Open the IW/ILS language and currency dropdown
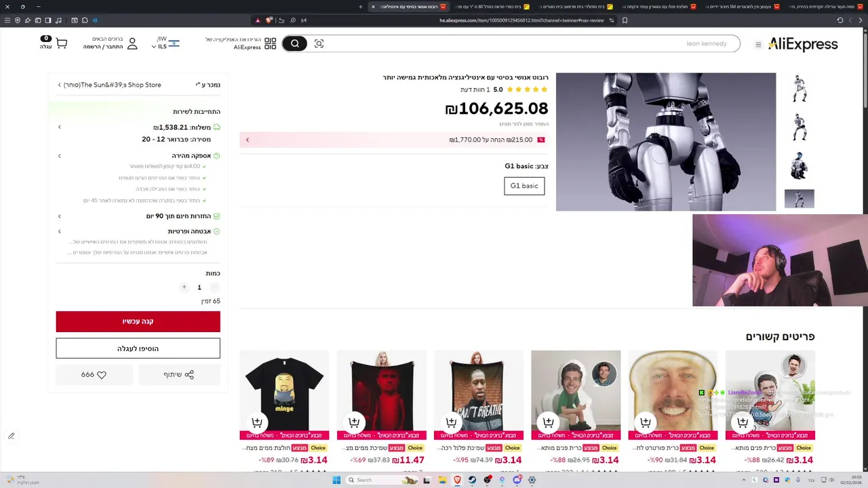The height and width of the screenshot is (488, 868). [x=165, y=43]
